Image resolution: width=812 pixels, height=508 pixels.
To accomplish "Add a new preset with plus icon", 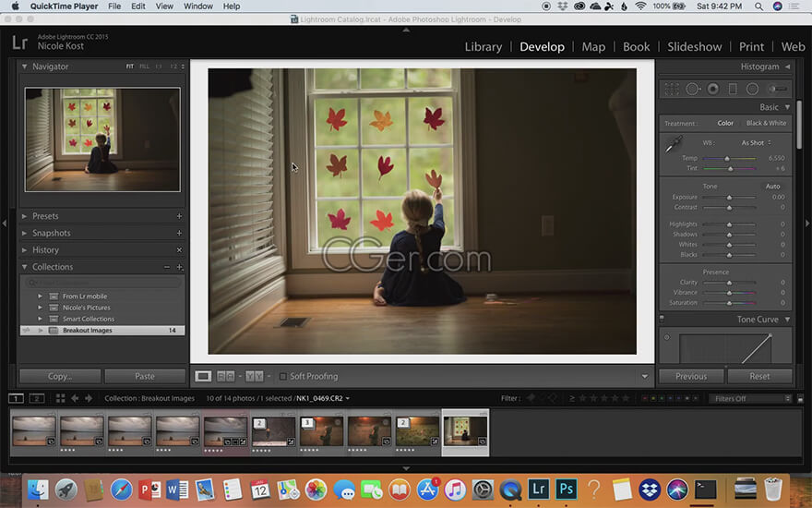I will click(x=179, y=216).
